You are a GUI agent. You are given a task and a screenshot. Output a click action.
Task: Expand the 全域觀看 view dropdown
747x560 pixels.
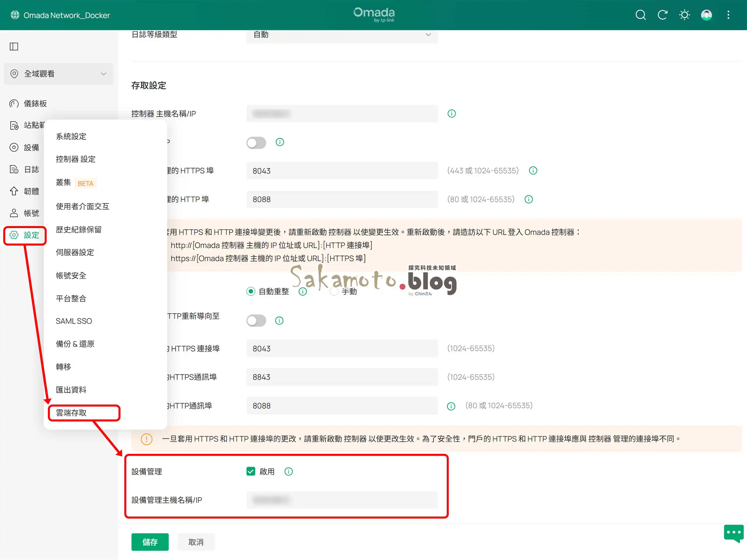[59, 73]
